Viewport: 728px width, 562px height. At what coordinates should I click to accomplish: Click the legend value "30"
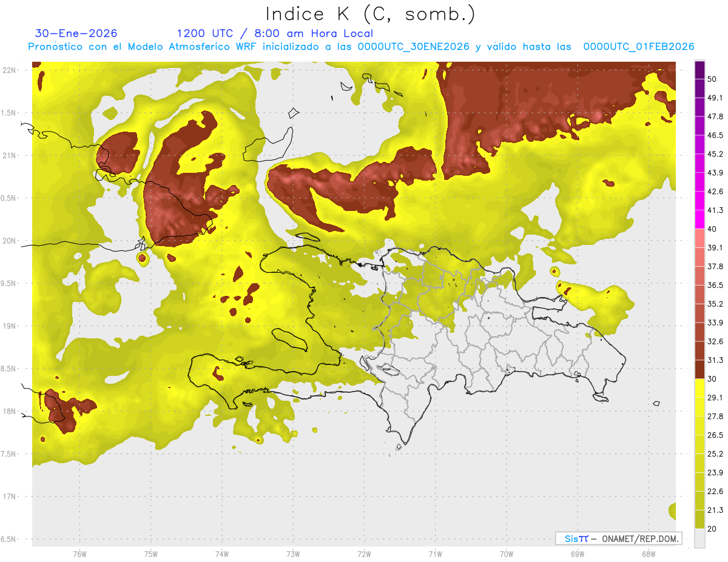coord(713,379)
